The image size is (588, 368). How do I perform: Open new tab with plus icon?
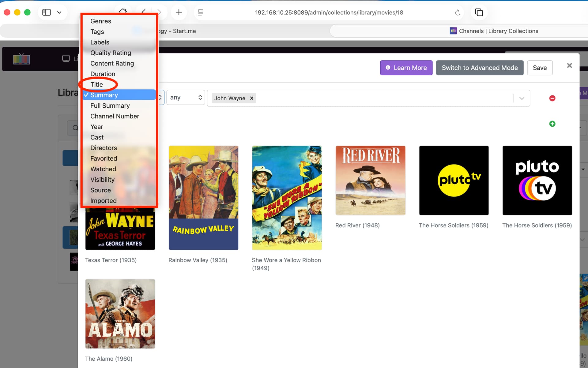[179, 12]
